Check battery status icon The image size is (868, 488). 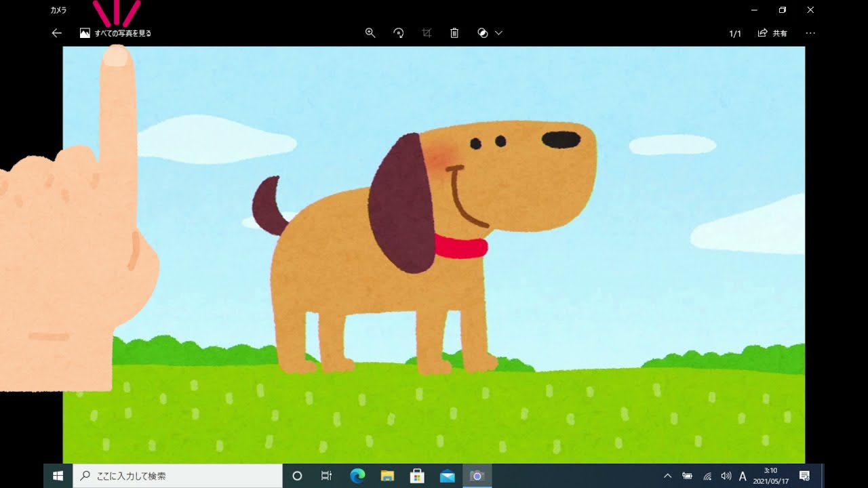pyautogui.click(x=687, y=476)
